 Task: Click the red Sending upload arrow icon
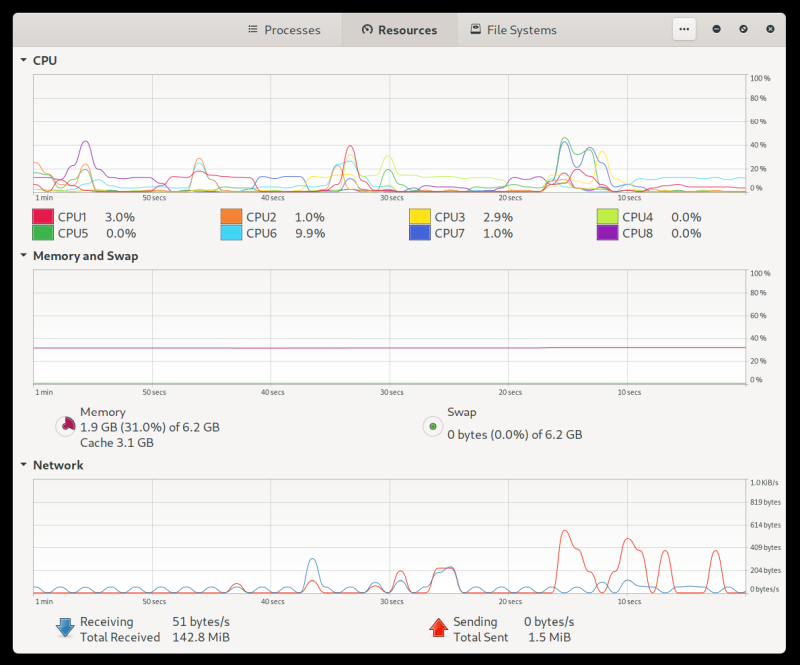pos(438,628)
